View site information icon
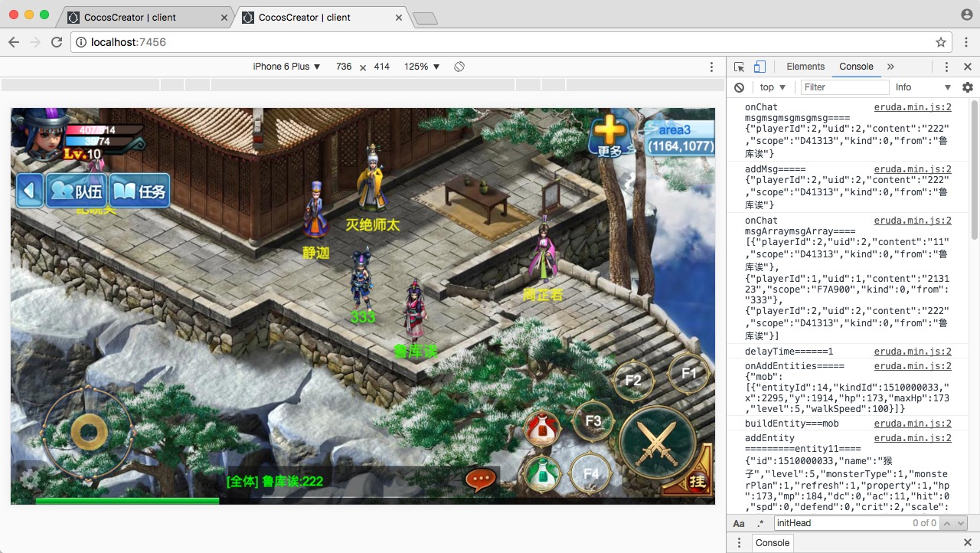This screenshot has height=553, width=980. pos(81,42)
